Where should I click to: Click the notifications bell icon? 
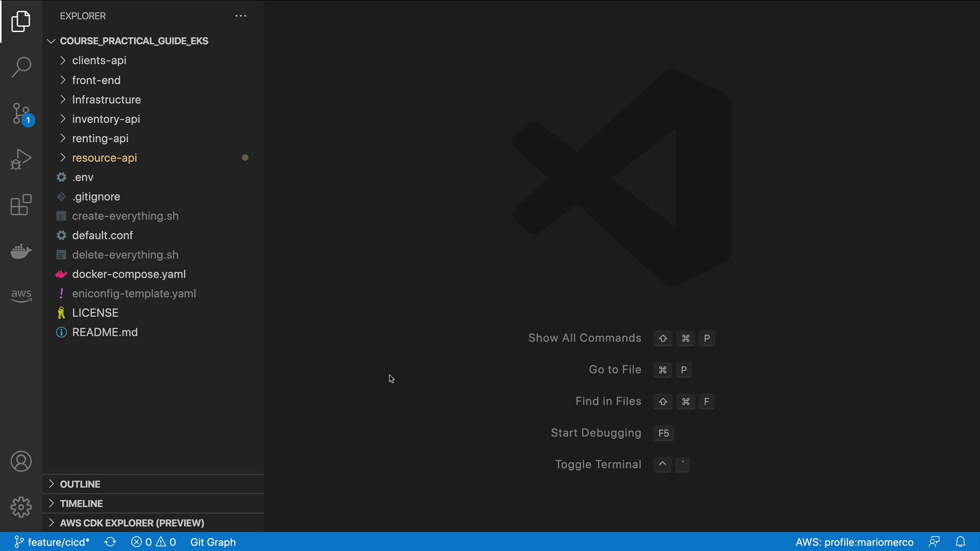[961, 542]
